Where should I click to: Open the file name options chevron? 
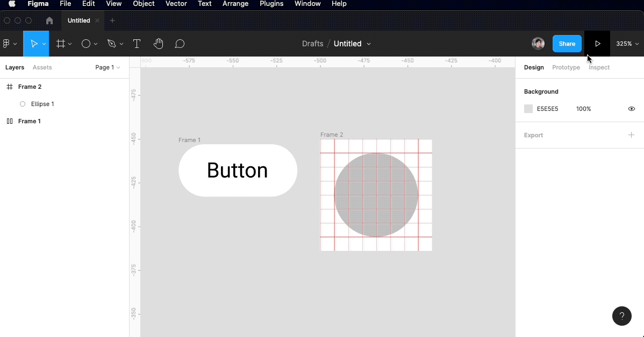[369, 44]
